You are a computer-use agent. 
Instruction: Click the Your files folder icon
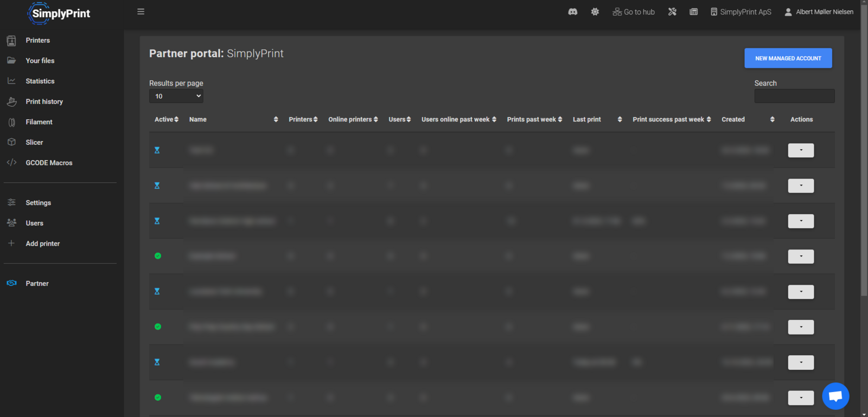click(11, 61)
